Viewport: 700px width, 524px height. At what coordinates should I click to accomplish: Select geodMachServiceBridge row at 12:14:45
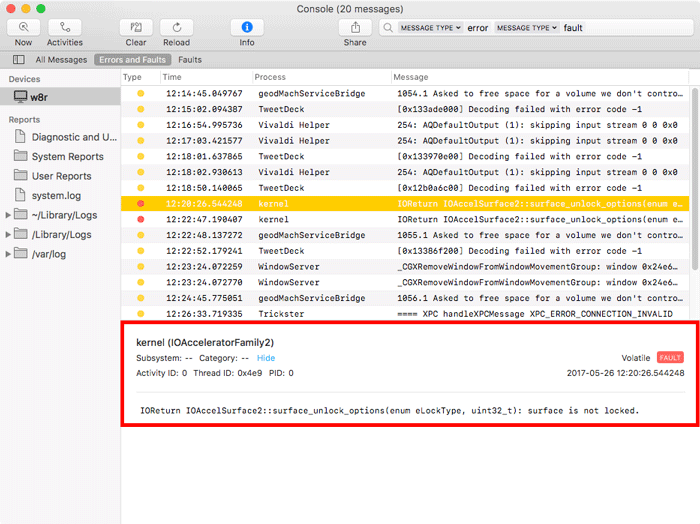[x=405, y=93]
